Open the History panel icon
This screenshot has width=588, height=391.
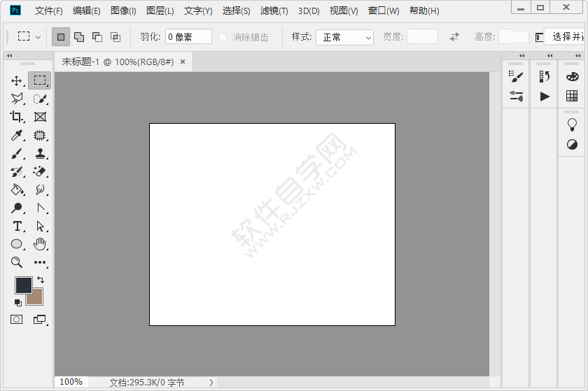(545, 76)
